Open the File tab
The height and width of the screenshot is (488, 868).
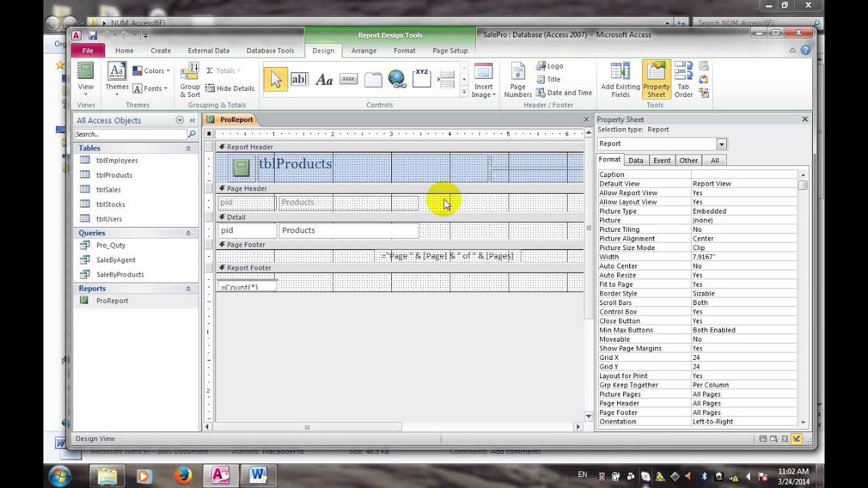[88, 50]
